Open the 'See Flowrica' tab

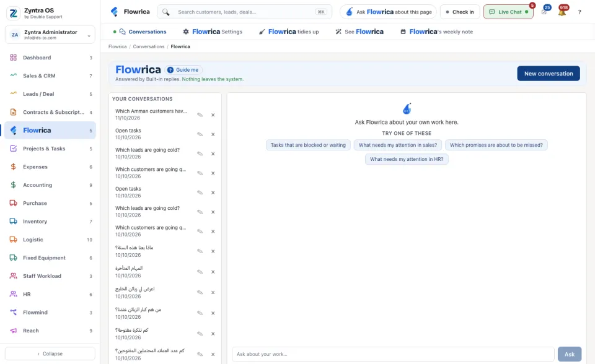[359, 32]
